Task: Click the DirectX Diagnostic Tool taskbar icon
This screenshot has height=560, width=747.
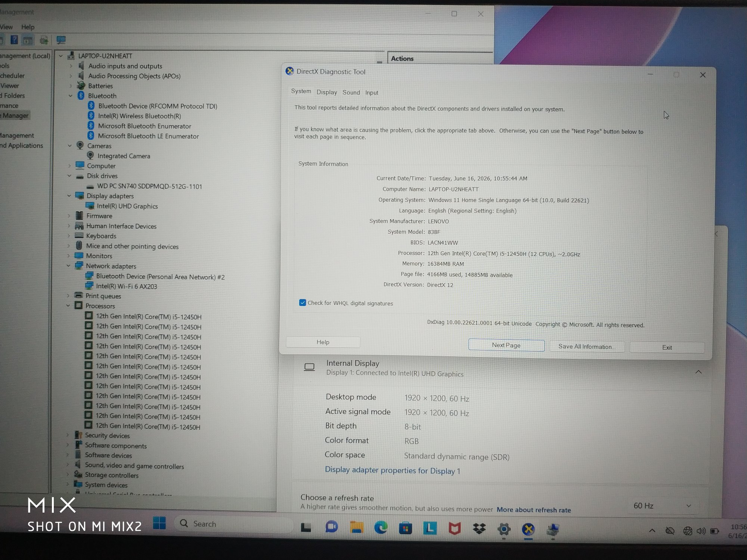Action: pos(528,529)
